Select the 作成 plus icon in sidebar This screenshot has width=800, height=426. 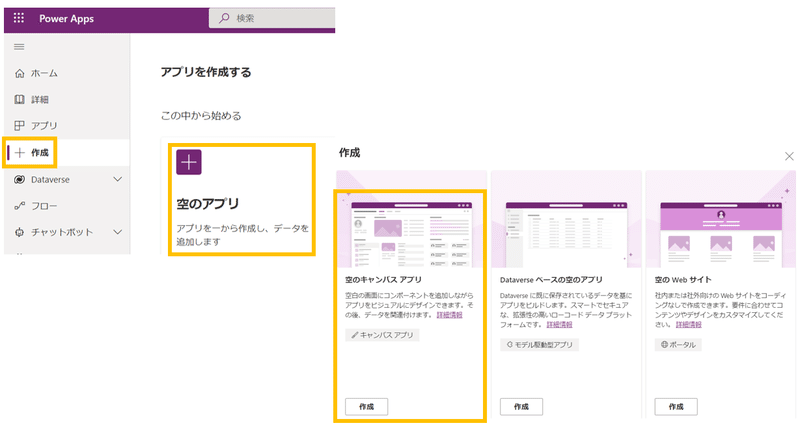click(20, 153)
